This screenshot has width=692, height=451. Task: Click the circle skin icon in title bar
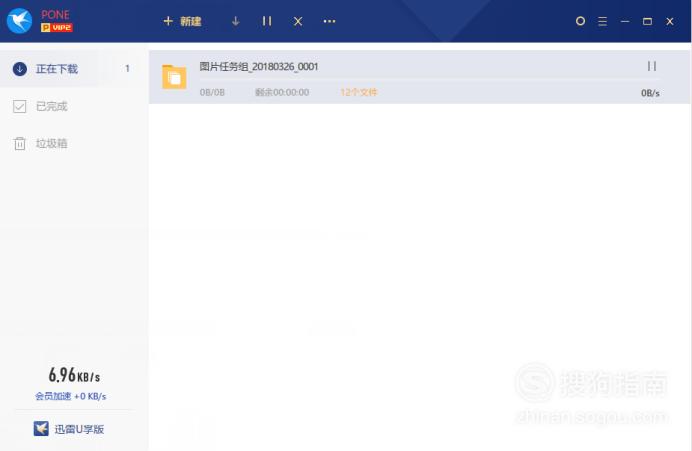click(x=580, y=21)
